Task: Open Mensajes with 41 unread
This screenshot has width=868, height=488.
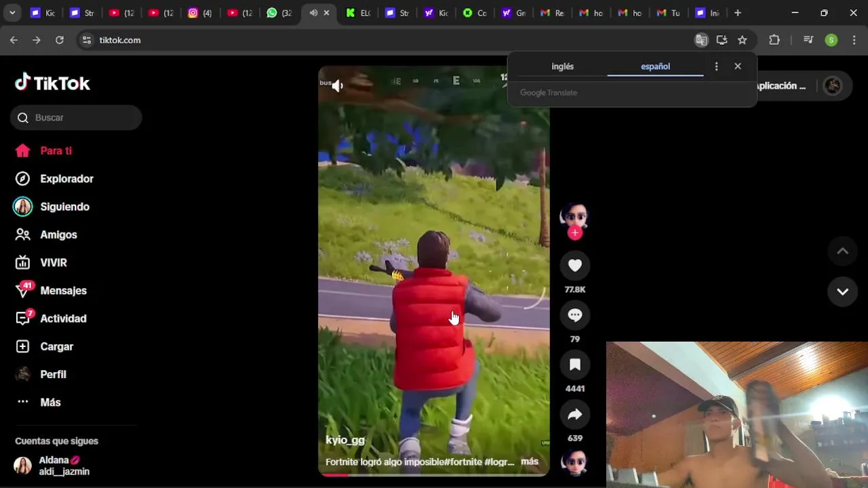Action: (x=51, y=290)
